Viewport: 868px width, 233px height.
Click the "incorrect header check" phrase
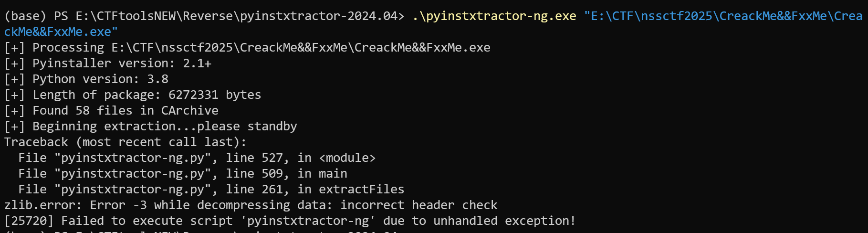(418, 205)
